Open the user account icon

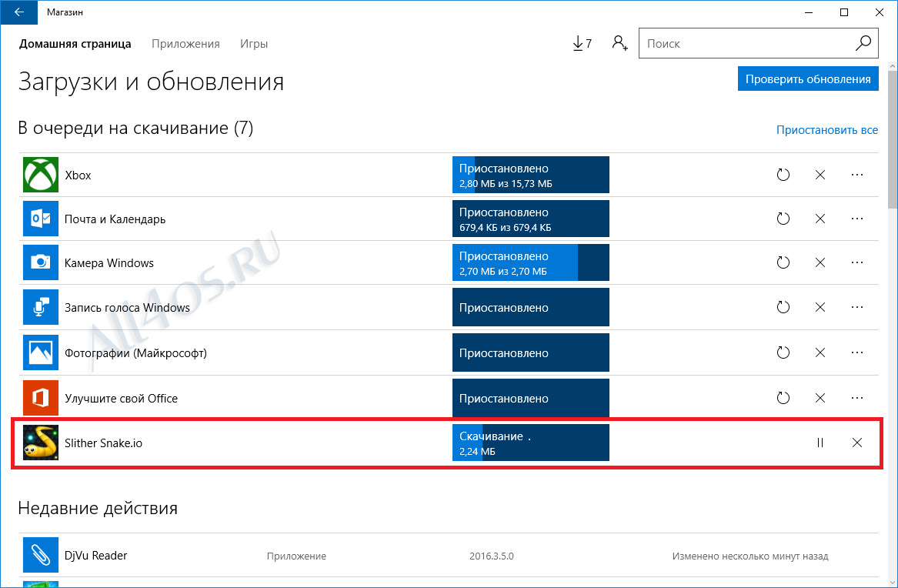[619, 43]
